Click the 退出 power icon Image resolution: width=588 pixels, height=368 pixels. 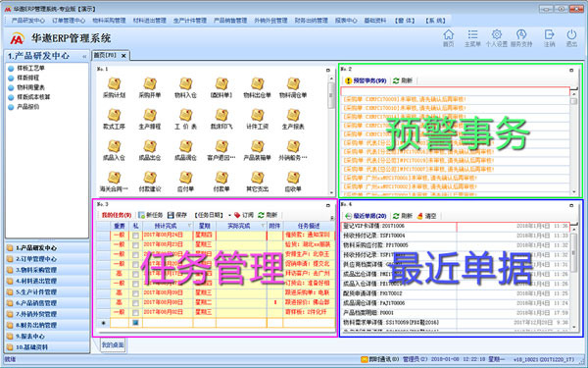[x=571, y=38]
